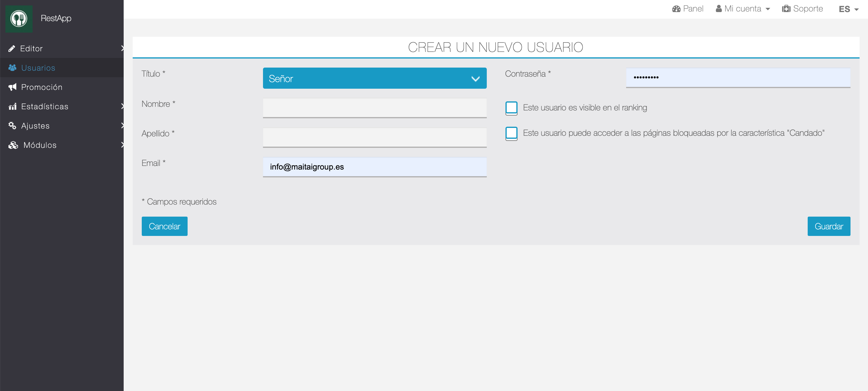Click the Ajustes gears icon

12,126
